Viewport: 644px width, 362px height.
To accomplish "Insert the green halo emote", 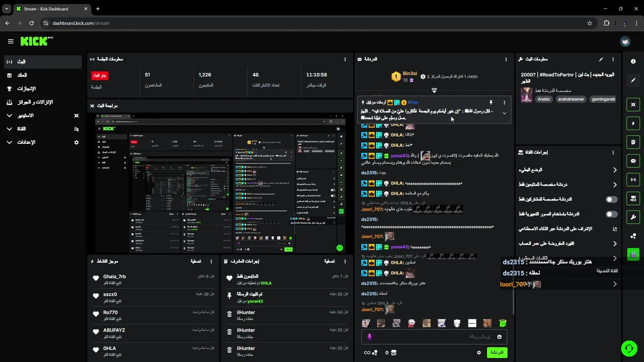I will click(x=502, y=323).
